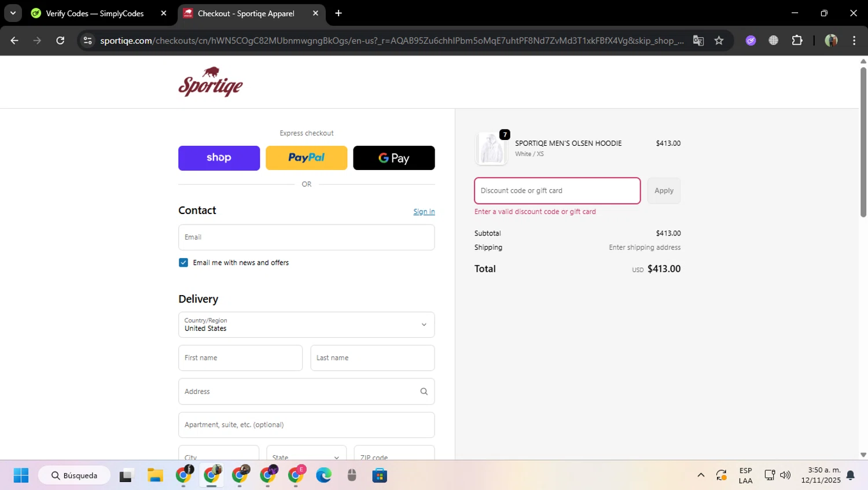Screen dimensions: 868x490
Task: Open the tab search dropdown arrow
Action: (x=13, y=13)
